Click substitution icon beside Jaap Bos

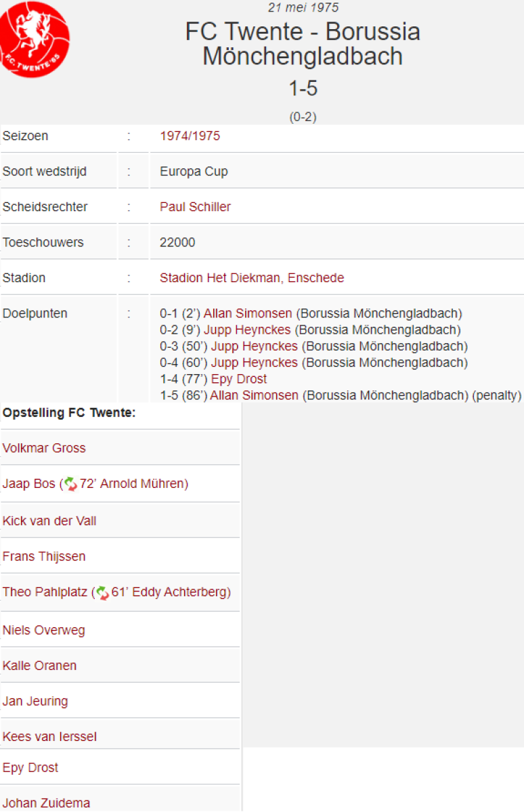pyautogui.click(x=70, y=484)
